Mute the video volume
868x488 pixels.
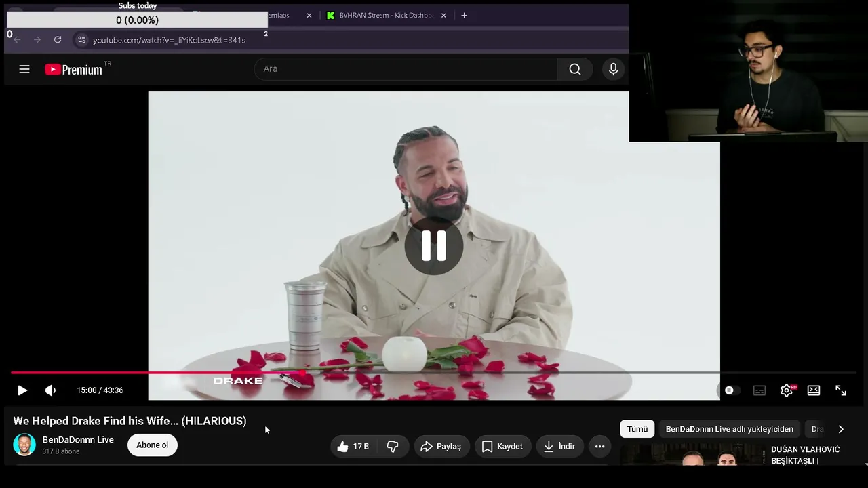[x=50, y=390]
